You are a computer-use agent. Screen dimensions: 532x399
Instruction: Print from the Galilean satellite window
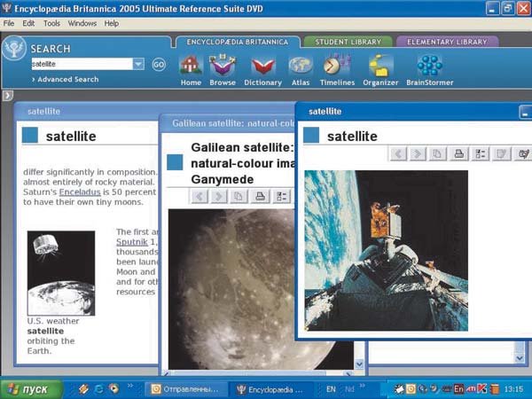tap(260, 196)
